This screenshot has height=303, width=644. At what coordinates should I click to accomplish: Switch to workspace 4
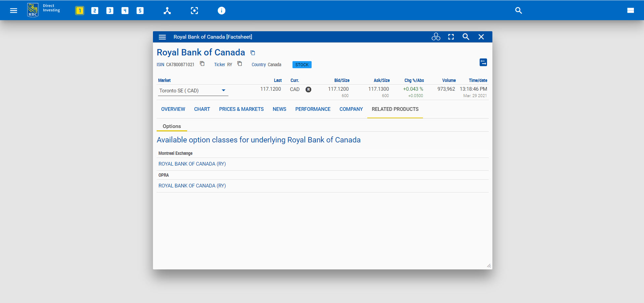[125, 10]
